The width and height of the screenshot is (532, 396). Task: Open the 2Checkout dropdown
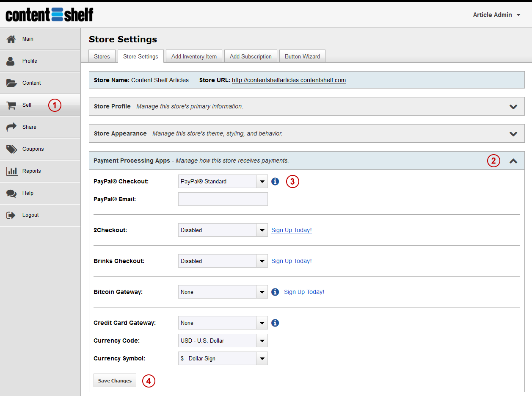[223, 230]
